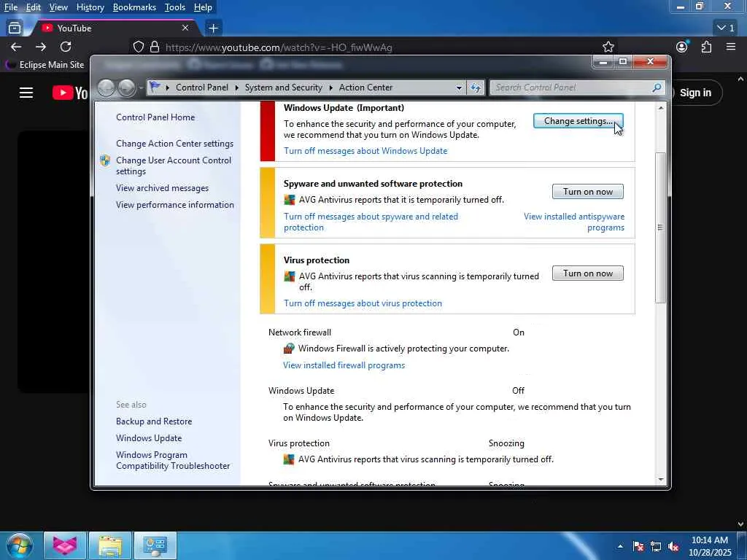The image size is (747, 560).
Task: Expand the System and Security breadcrumb arrow
Action: tap(330, 87)
